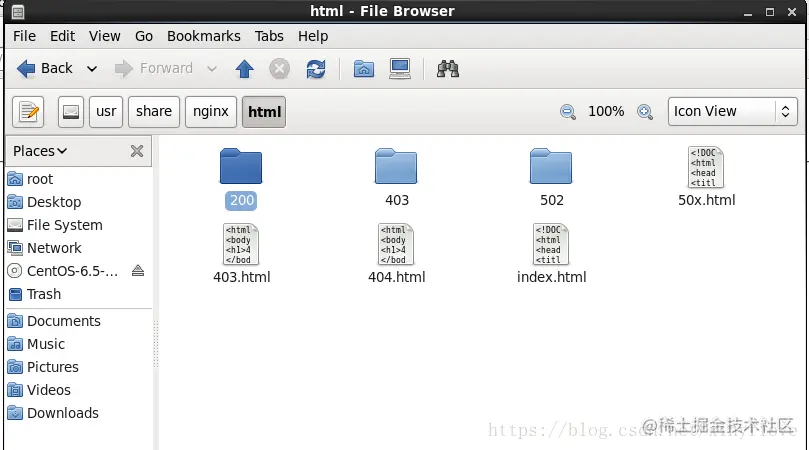809x450 pixels.
Task: Close the Places side pane
Action: coord(137,151)
